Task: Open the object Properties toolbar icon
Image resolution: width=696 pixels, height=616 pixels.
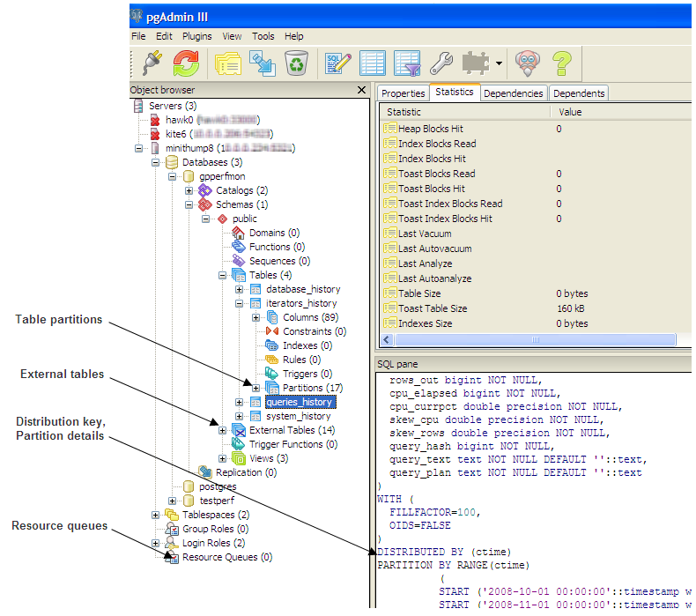Action: tap(228, 63)
